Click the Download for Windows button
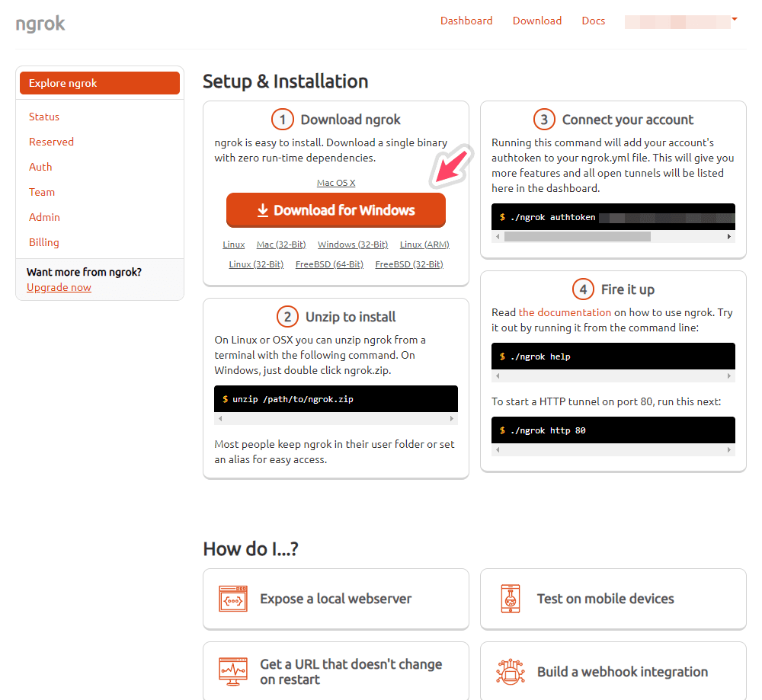This screenshot has height=700, width=762. coord(336,210)
